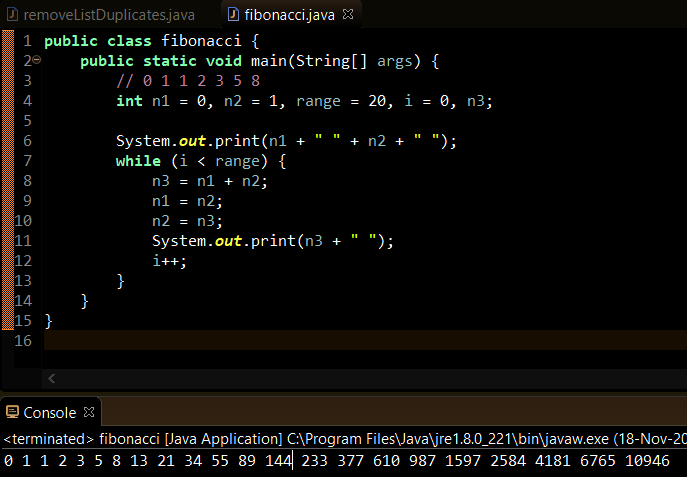This screenshot has height=477, width=687.
Task: Close the Console view
Action: pos(89,412)
